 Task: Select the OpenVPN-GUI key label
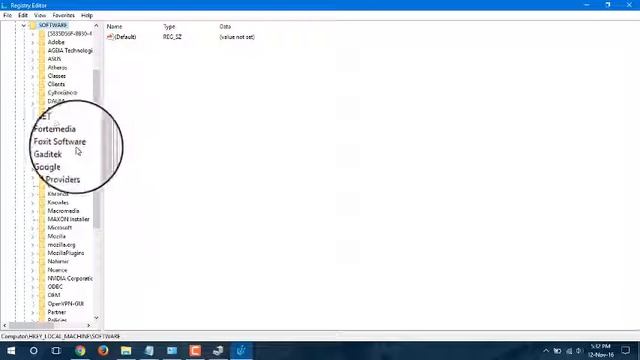click(66, 304)
